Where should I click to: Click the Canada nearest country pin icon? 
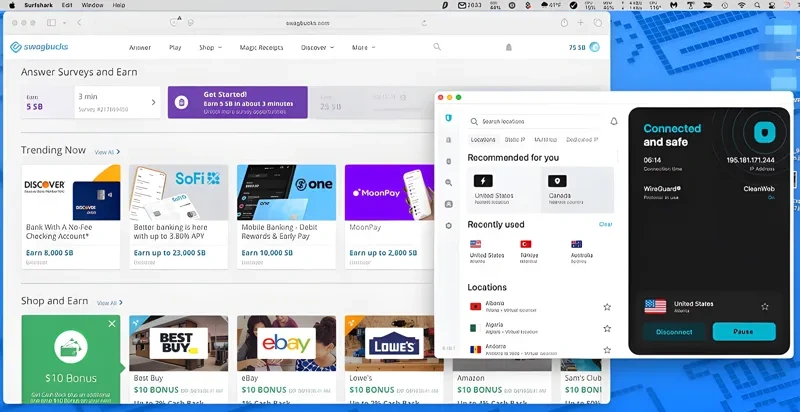(557, 181)
